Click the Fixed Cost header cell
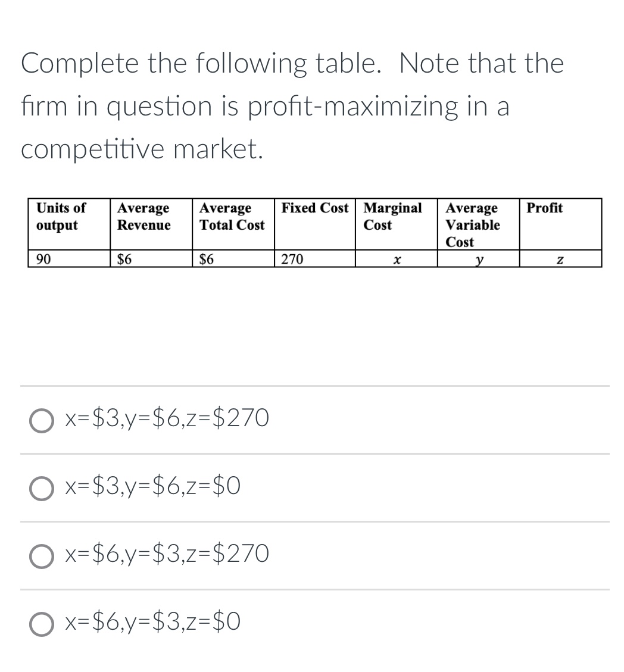This screenshot has height=672, width=624. [x=314, y=223]
